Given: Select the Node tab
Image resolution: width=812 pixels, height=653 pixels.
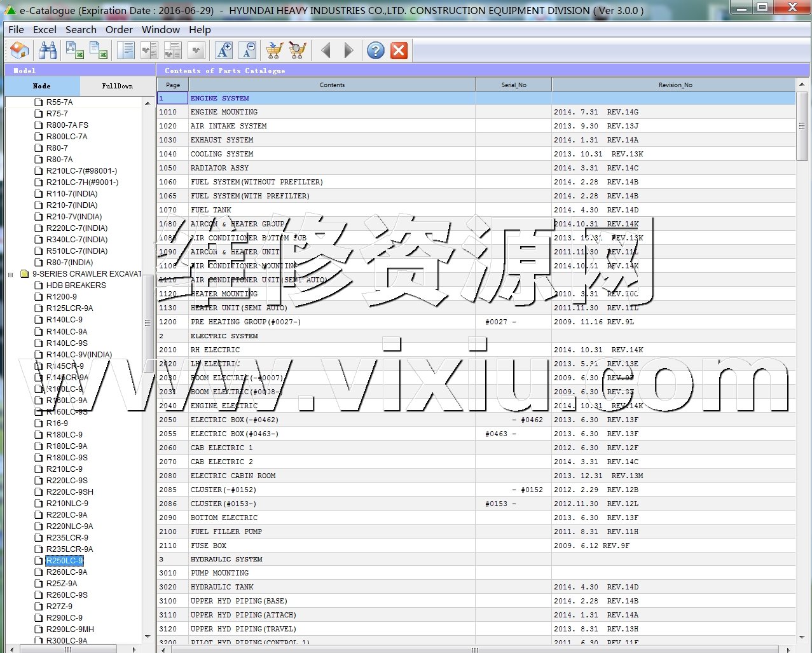Looking at the screenshot, I should pos(42,86).
